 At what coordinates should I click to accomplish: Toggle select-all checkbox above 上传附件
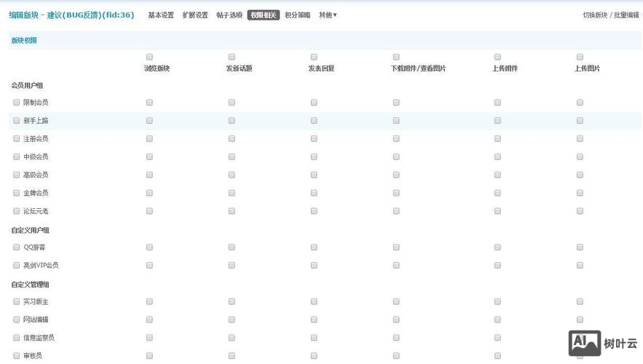click(x=497, y=57)
